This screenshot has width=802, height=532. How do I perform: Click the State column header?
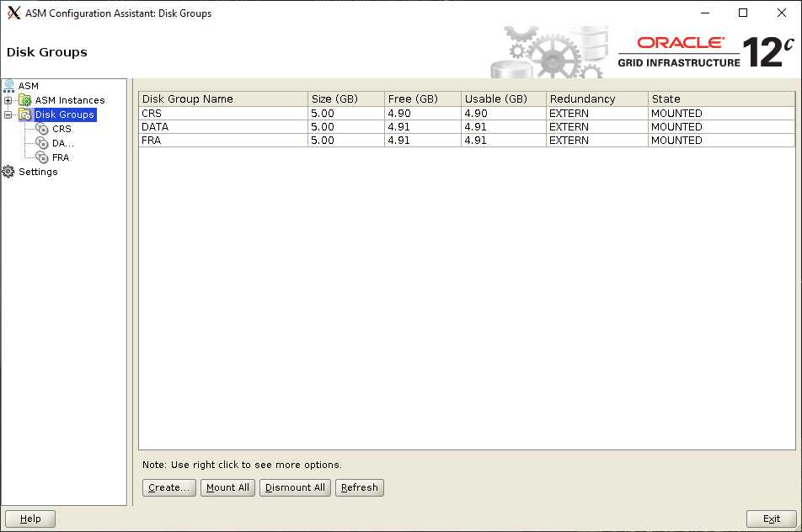[x=722, y=98]
